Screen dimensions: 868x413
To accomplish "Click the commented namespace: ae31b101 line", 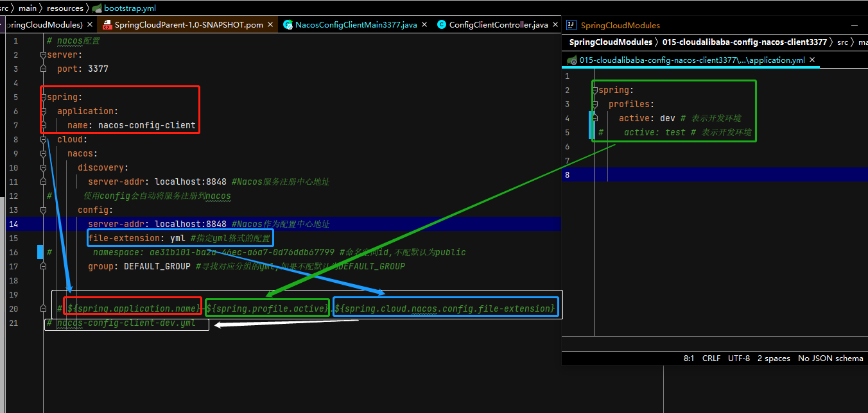I will click(256, 252).
